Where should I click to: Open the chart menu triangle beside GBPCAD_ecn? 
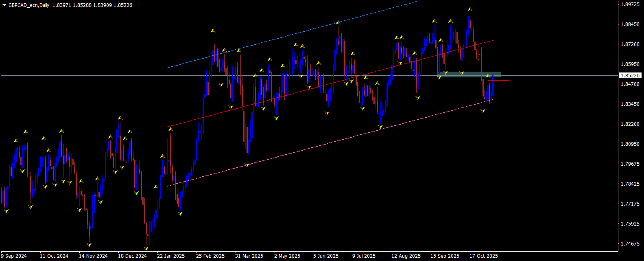click(x=4, y=5)
